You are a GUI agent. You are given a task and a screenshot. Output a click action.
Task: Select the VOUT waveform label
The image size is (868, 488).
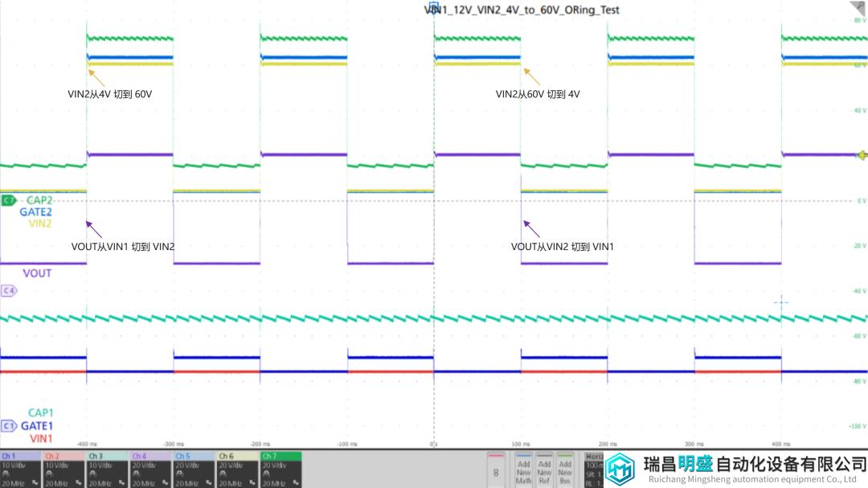37,273
